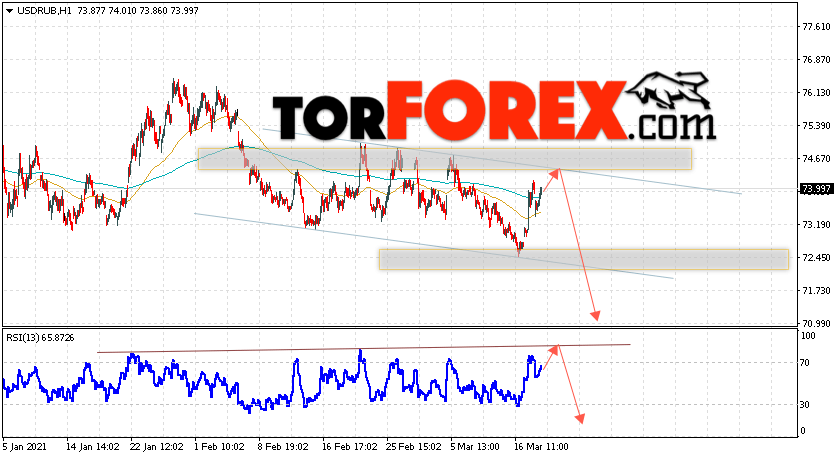Open the USDRUB,H1 chart dropdown arrow
Viewport: 838px width, 458px height.
[9, 11]
